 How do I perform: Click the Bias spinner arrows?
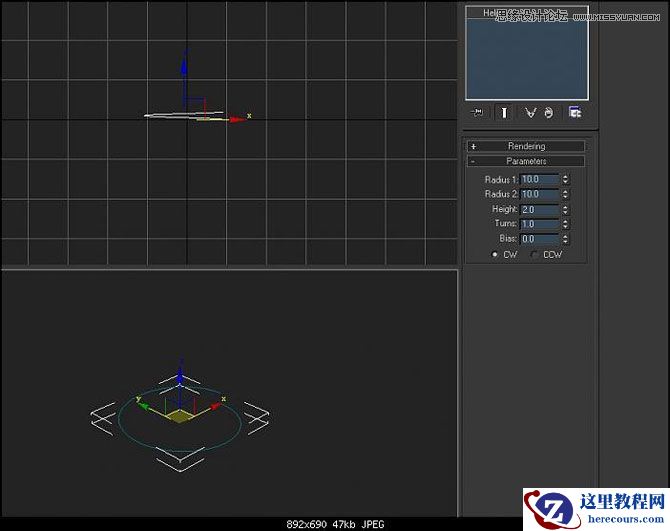(x=565, y=239)
